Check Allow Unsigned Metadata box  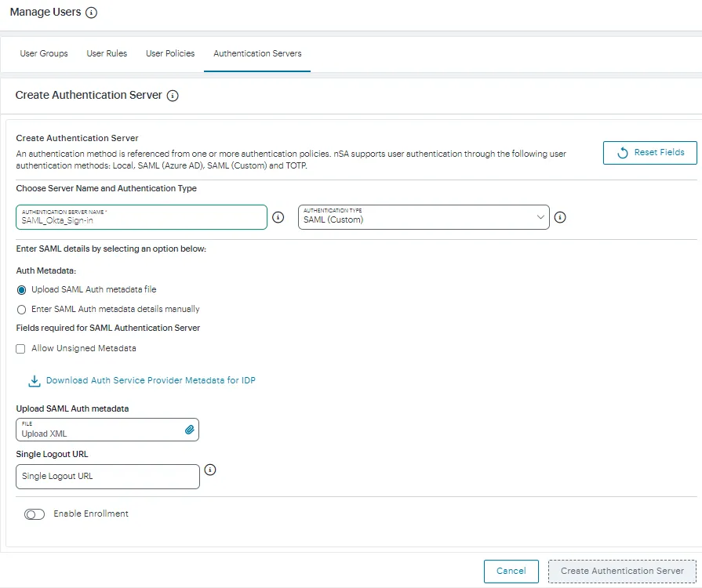[x=20, y=349]
